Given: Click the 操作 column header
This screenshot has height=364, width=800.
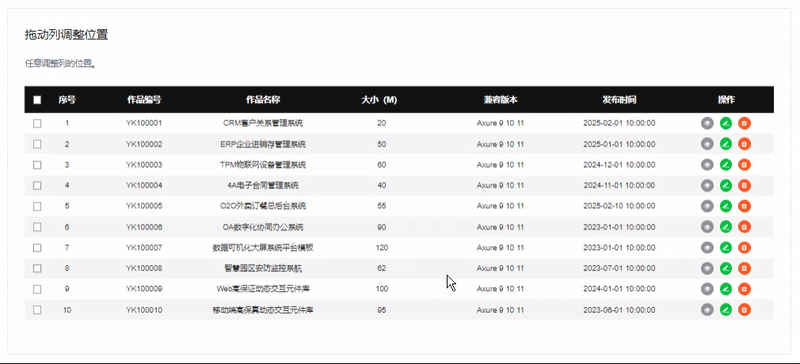Looking at the screenshot, I should click(726, 100).
